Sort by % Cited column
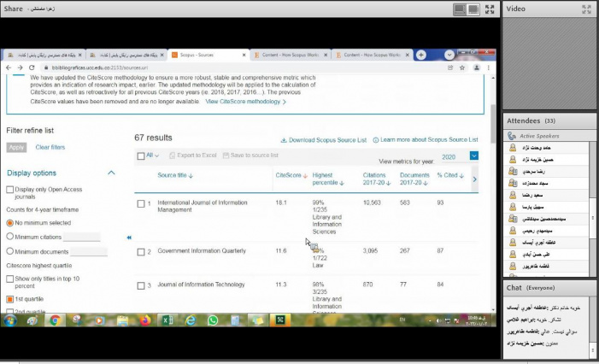The width and height of the screenshot is (599, 364). pos(450,175)
